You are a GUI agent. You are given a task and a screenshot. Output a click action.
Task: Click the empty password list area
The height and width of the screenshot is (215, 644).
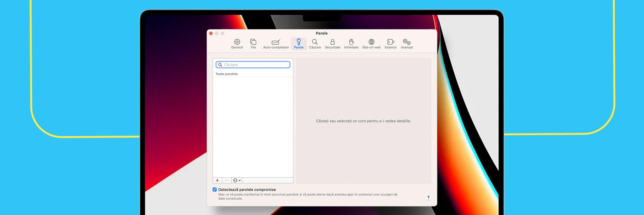pyautogui.click(x=253, y=126)
